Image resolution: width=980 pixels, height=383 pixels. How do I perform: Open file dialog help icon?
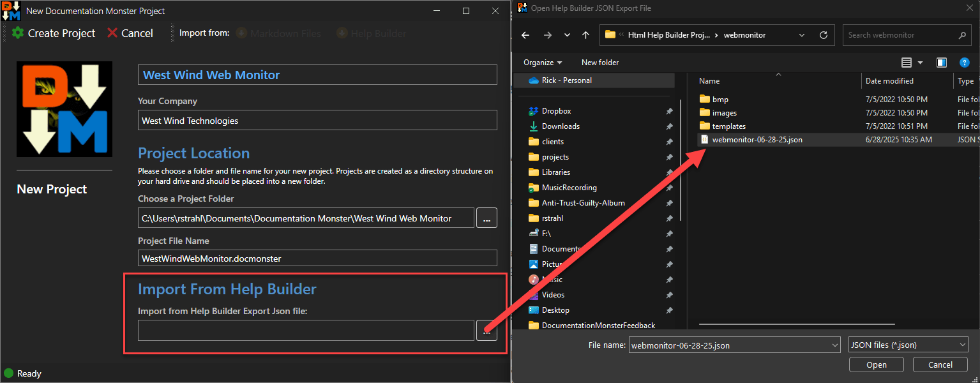[x=965, y=63]
